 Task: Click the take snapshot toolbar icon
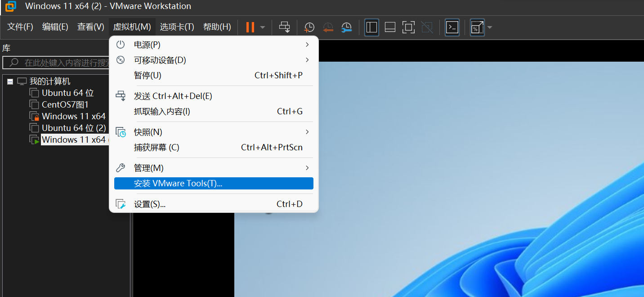[x=309, y=27]
